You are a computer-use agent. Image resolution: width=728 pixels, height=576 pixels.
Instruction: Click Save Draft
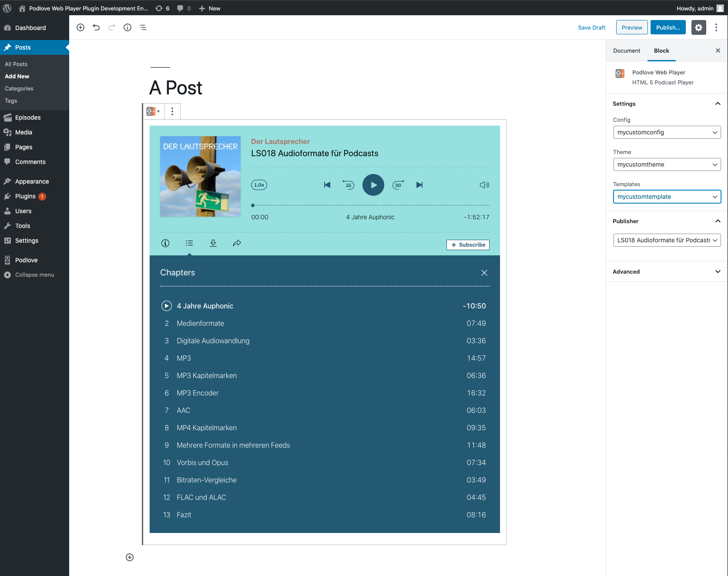pyautogui.click(x=592, y=27)
